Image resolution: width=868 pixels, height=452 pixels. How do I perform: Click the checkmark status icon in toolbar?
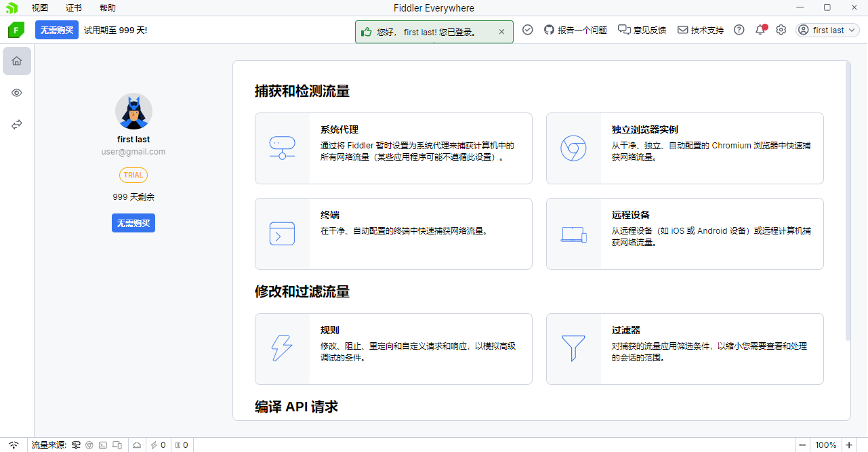[x=528, y=30]
